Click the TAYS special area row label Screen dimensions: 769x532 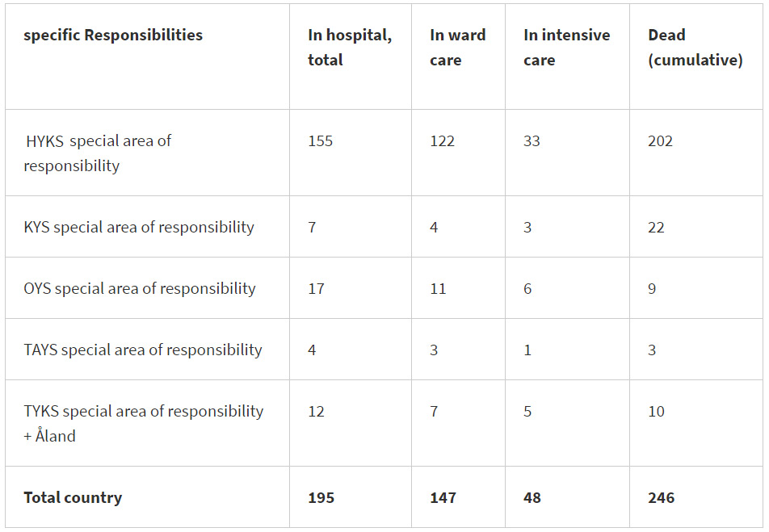pos(143,350)
